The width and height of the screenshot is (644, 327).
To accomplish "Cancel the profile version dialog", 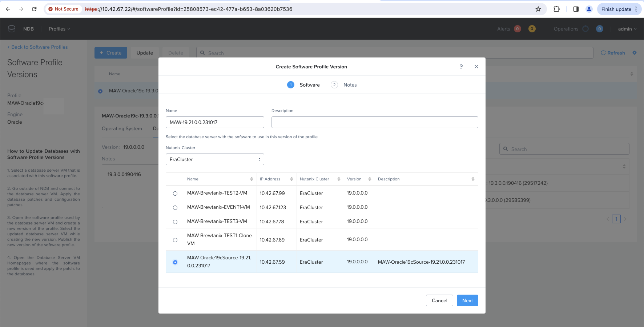I will pyautogui.click(x=439, y=300).
